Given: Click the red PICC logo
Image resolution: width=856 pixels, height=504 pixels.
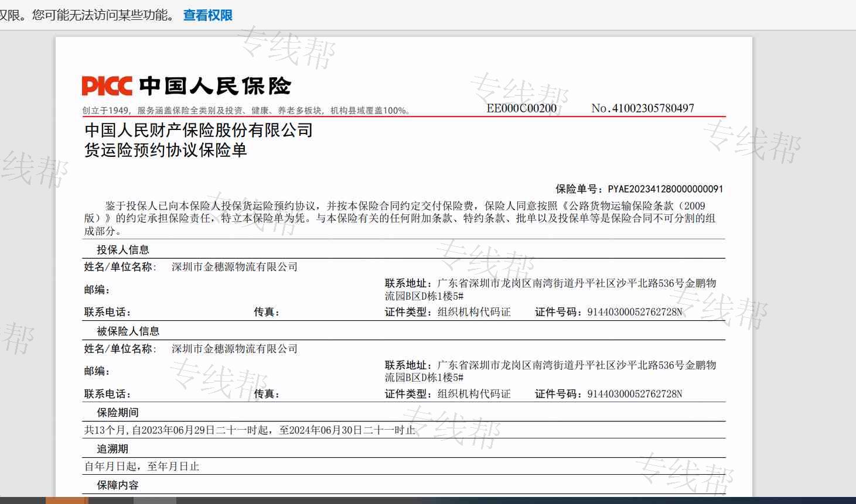Looking at the screenshot, I should tap(107, 86).
